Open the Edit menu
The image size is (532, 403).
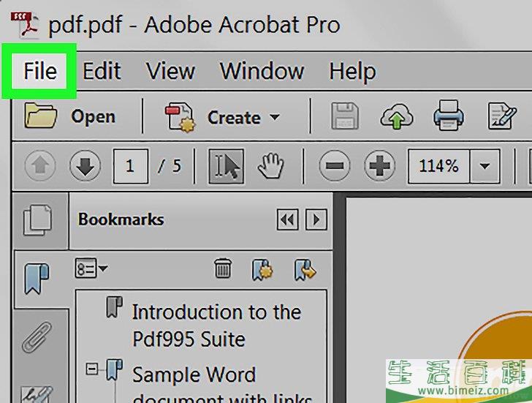pos(102,71)
